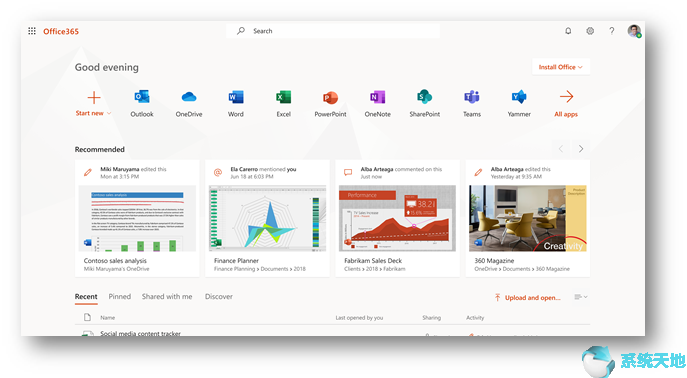Open OneNote app
The image size is (687, 378).
tap(377, 97)
